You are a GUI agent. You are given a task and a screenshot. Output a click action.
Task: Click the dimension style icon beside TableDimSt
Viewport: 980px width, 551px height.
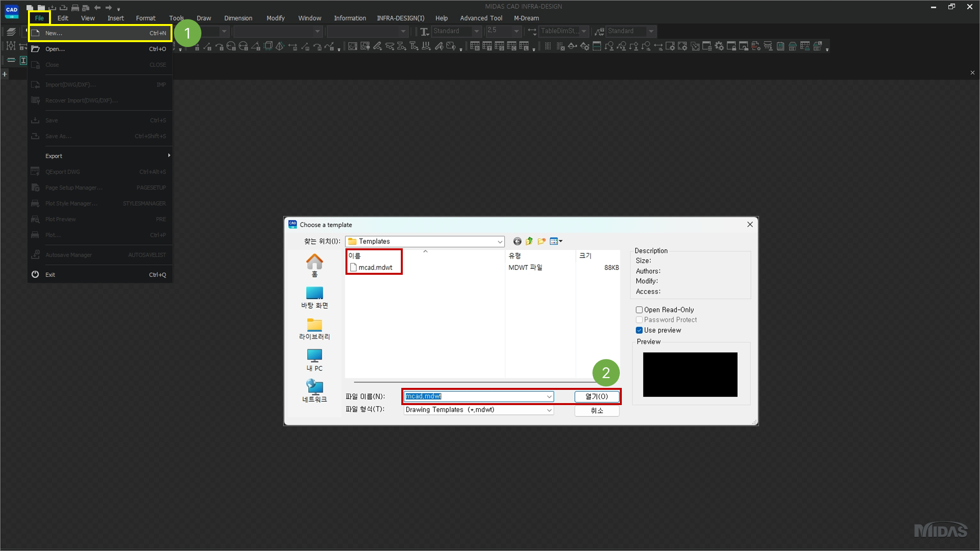(x=532, y=31)
